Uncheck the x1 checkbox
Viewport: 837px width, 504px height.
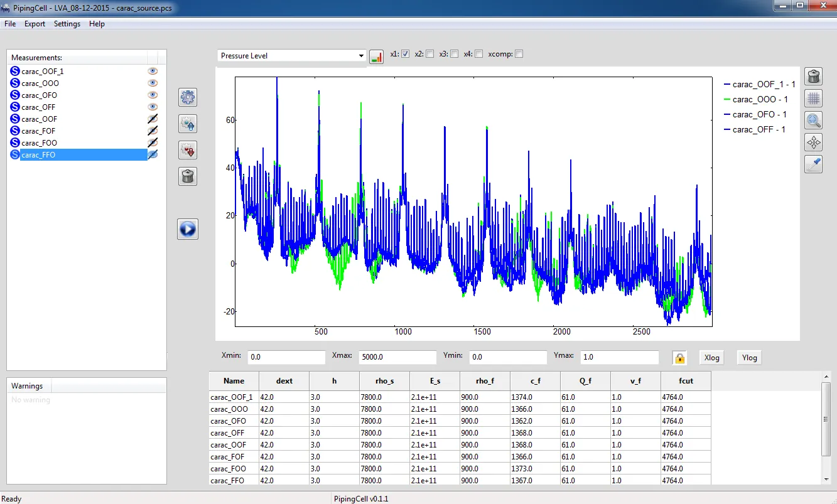pos(406,54)
